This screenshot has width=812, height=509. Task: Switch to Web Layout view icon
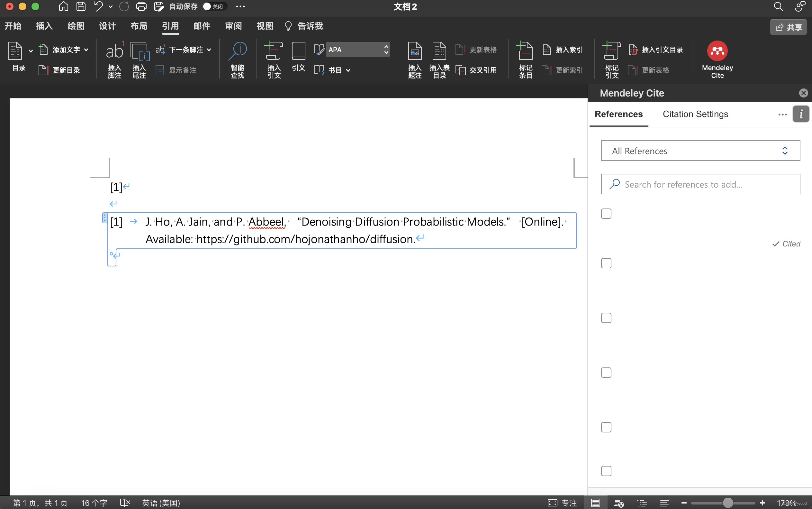[618, 503]
